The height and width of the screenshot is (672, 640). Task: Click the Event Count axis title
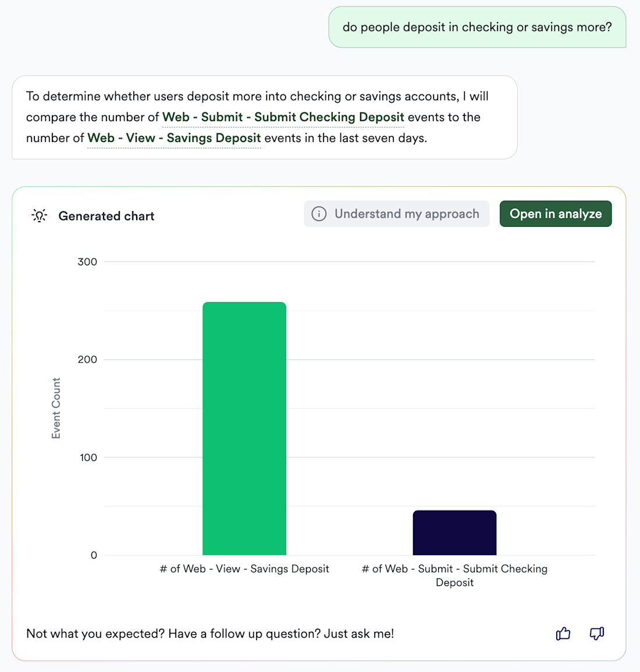56,408
